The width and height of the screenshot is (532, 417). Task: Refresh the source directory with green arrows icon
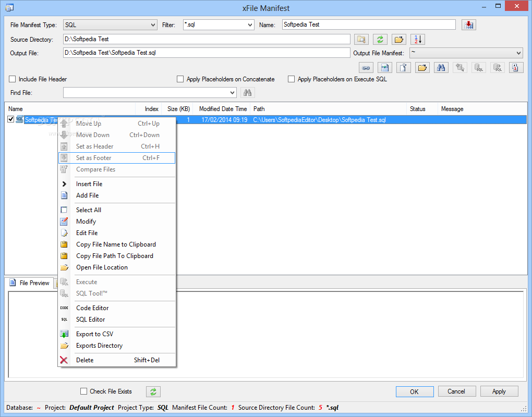pos(380,39)
